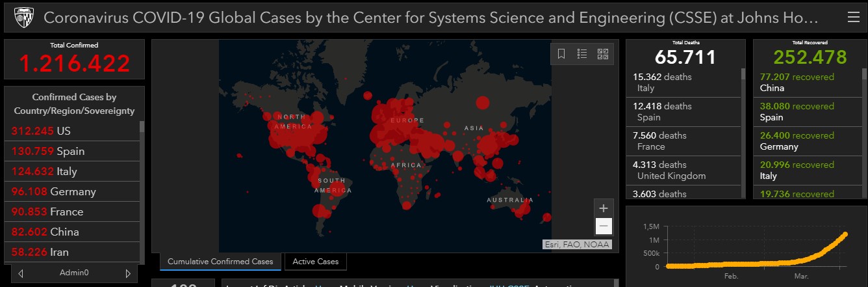Screen dimensions: 868x287
Task: Click the Australia map label
Action: point(510,200)
